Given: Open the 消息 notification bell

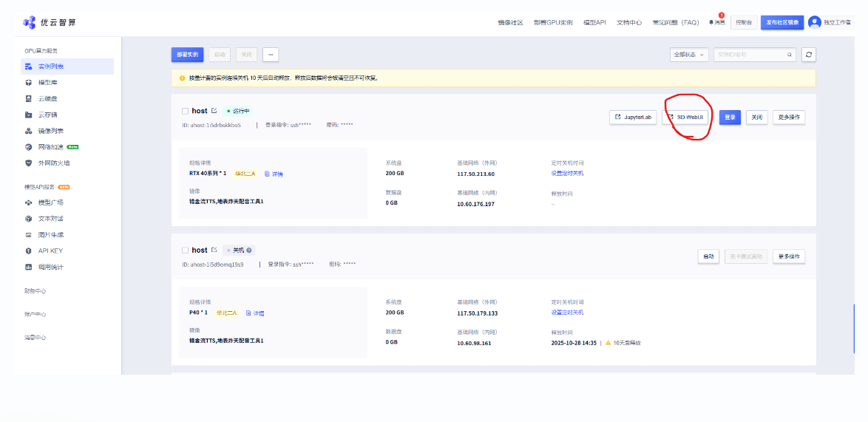Looking at the screenshot, I should 717,22.
